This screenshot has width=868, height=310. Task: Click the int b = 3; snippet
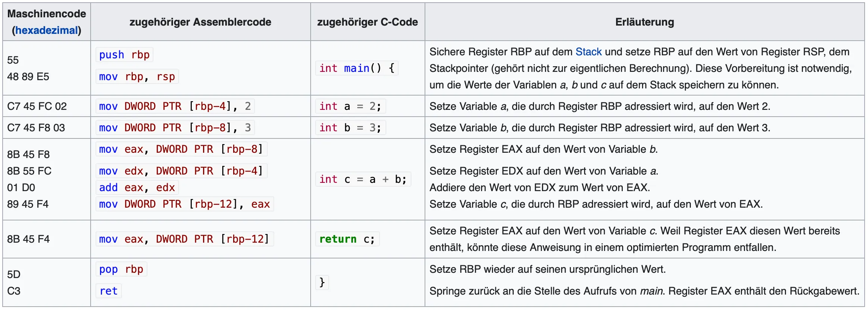(x=350, y=128)
